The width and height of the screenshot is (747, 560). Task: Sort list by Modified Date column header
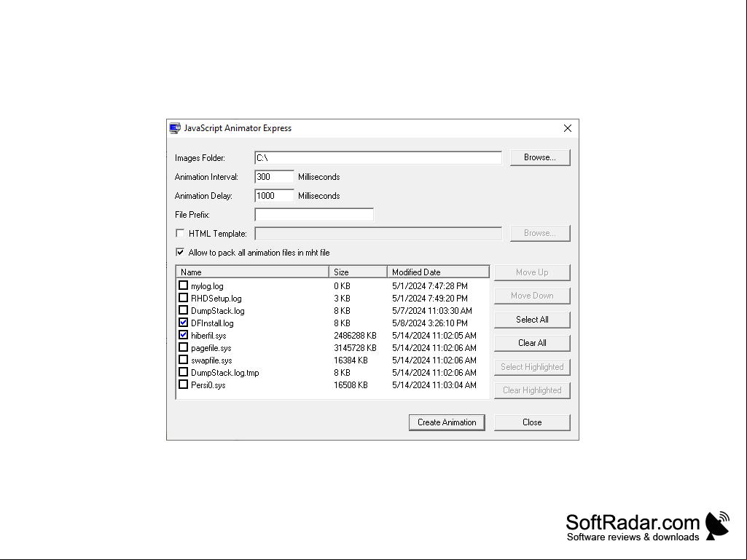438,272
